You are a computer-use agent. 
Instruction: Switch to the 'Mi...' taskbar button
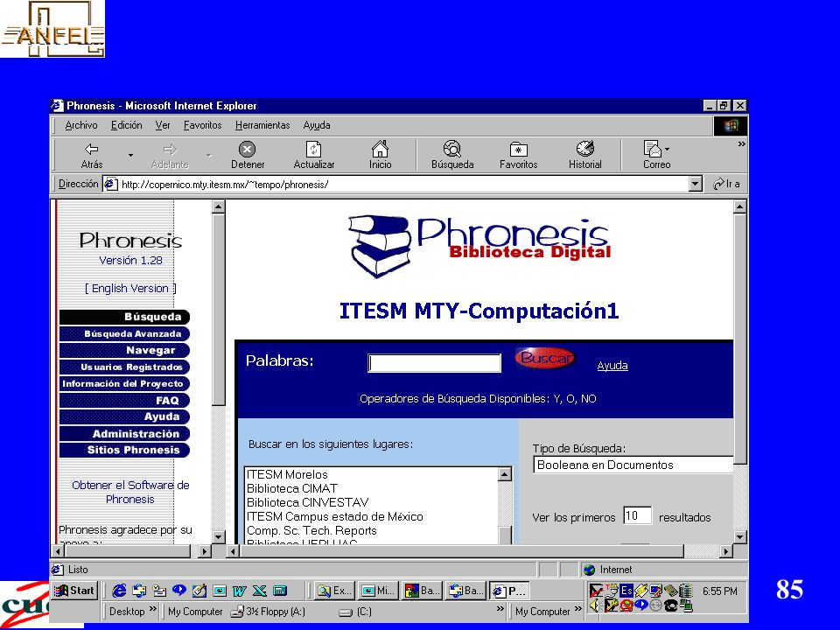tap(378, 591)
